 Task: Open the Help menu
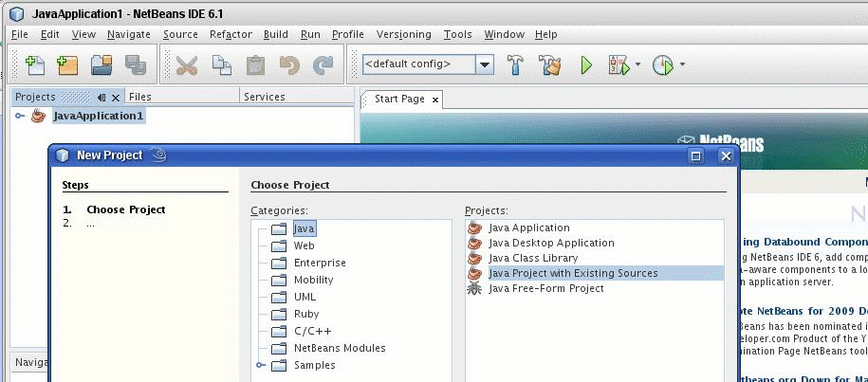[x=545, y=34]
